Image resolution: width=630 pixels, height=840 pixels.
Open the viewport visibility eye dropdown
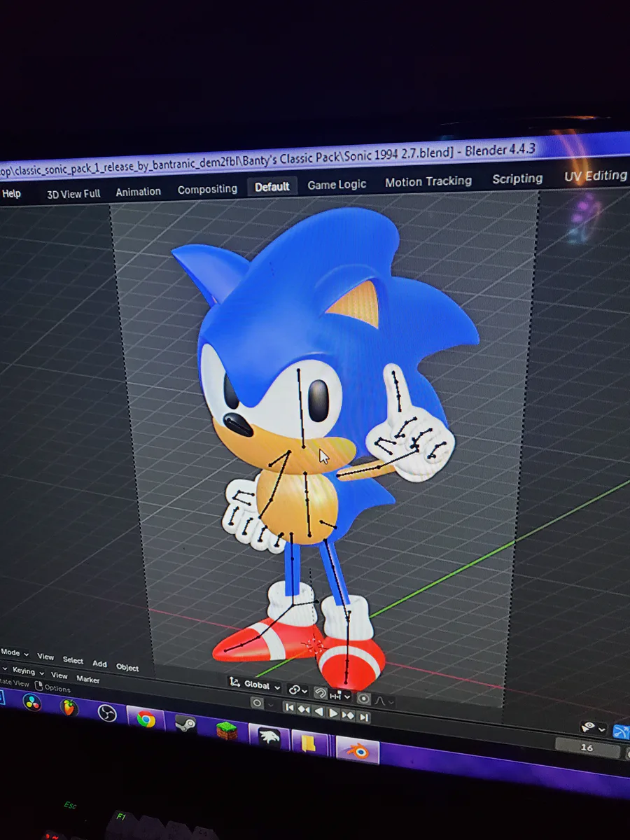(x=591, y=728)
